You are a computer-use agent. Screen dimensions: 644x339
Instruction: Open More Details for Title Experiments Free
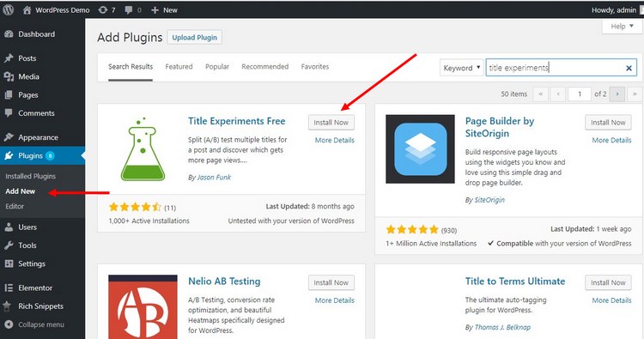334,141
